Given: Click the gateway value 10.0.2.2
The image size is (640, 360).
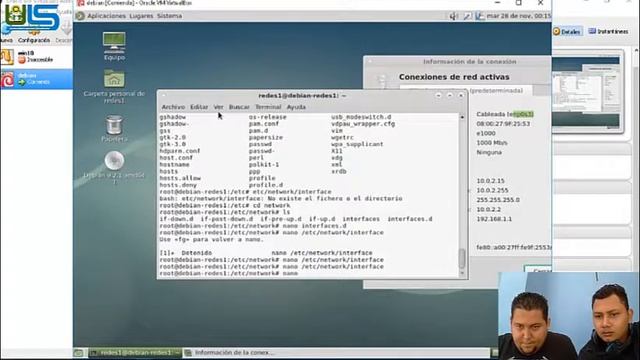Looking at the screenshot, I should click(488, 209).
